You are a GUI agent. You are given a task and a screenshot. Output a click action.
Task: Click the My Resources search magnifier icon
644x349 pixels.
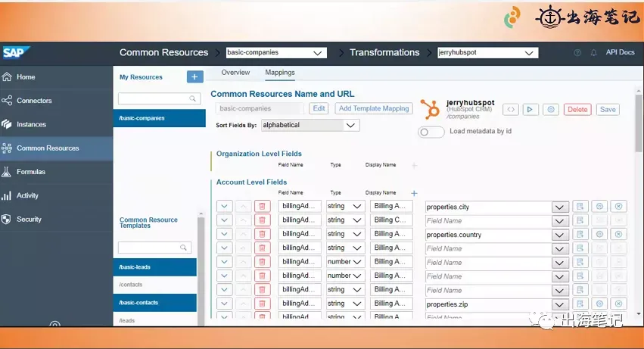(192, 98)
